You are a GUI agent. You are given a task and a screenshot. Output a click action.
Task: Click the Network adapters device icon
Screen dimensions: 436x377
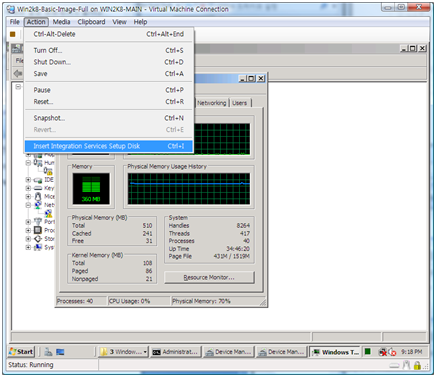[x=38, y=205]
